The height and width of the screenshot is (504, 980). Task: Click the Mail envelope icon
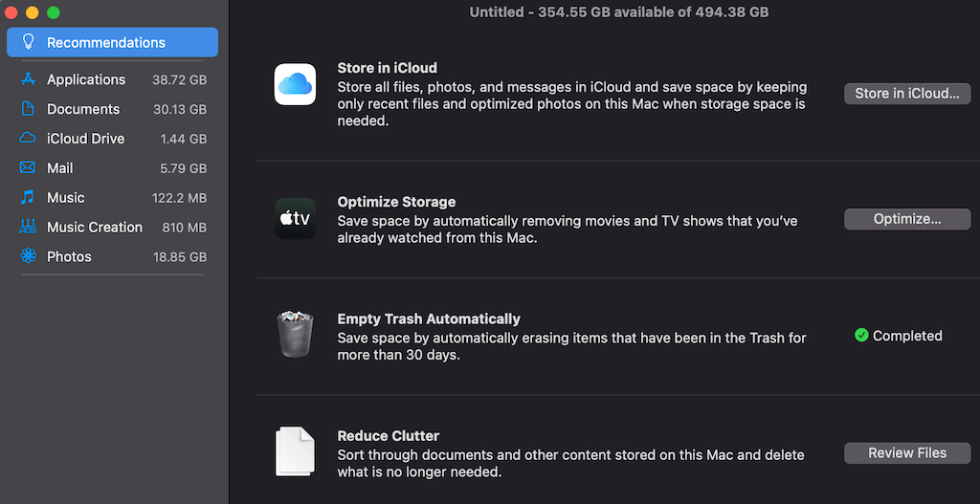(x=28, y=168)
